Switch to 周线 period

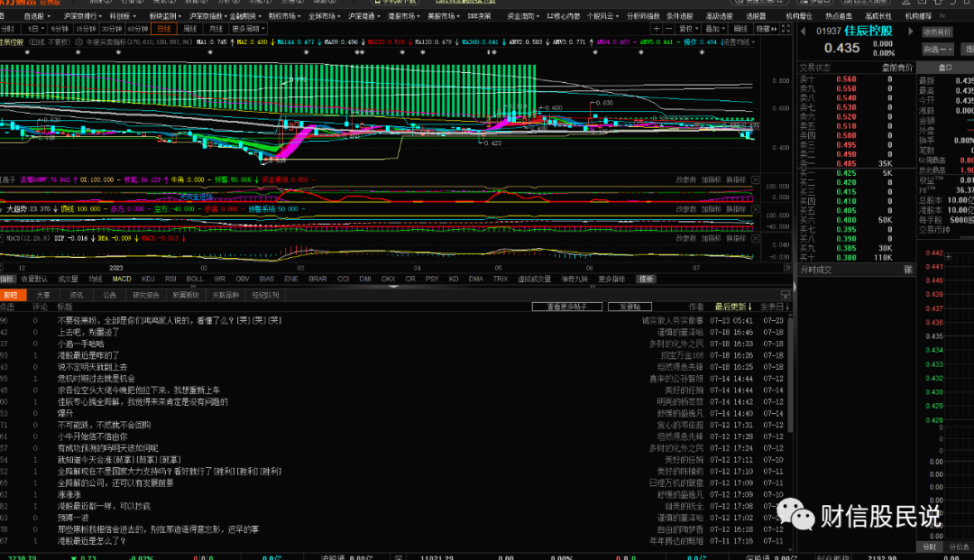tap(190, 29)
